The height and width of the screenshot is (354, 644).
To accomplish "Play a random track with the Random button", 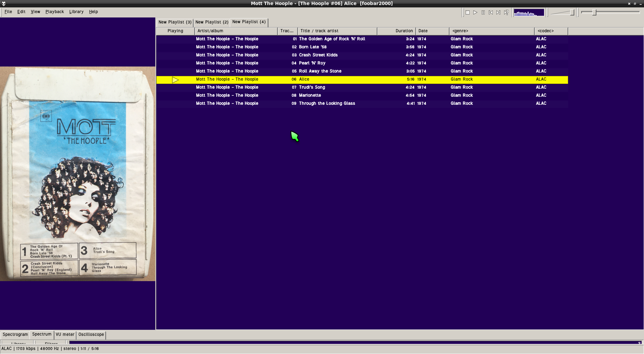I will point(506,12).
